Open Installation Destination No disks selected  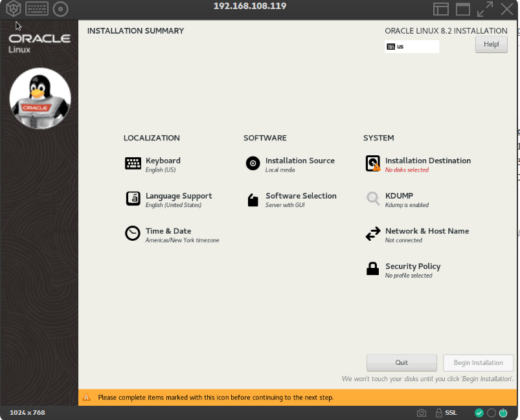[x=418, y=165]
